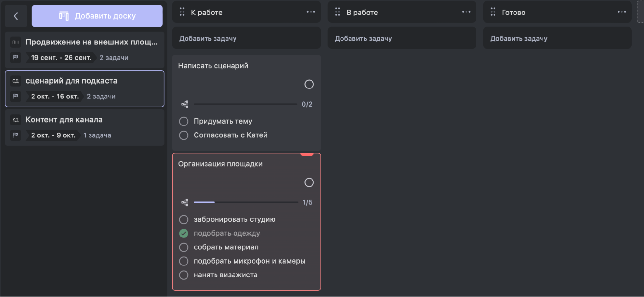Open the options menu of Готово column
The image size is (644, 297).
coord(621,12)
